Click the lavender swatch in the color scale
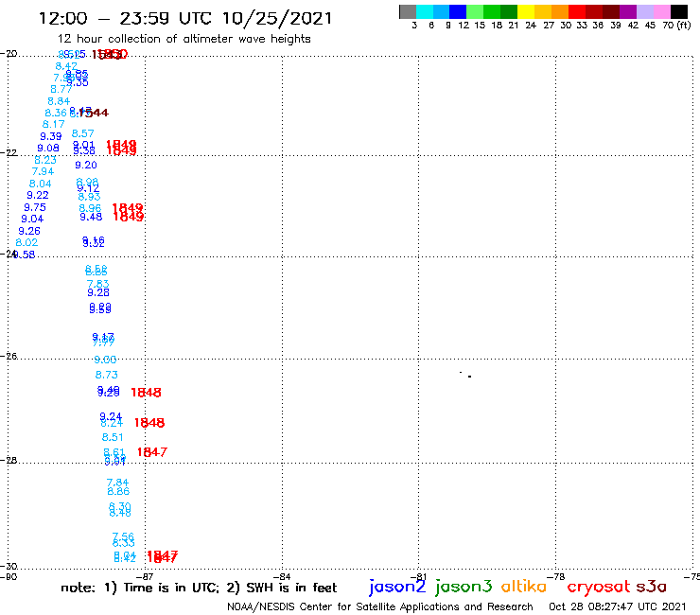The image size is (700, 615). 644,11
